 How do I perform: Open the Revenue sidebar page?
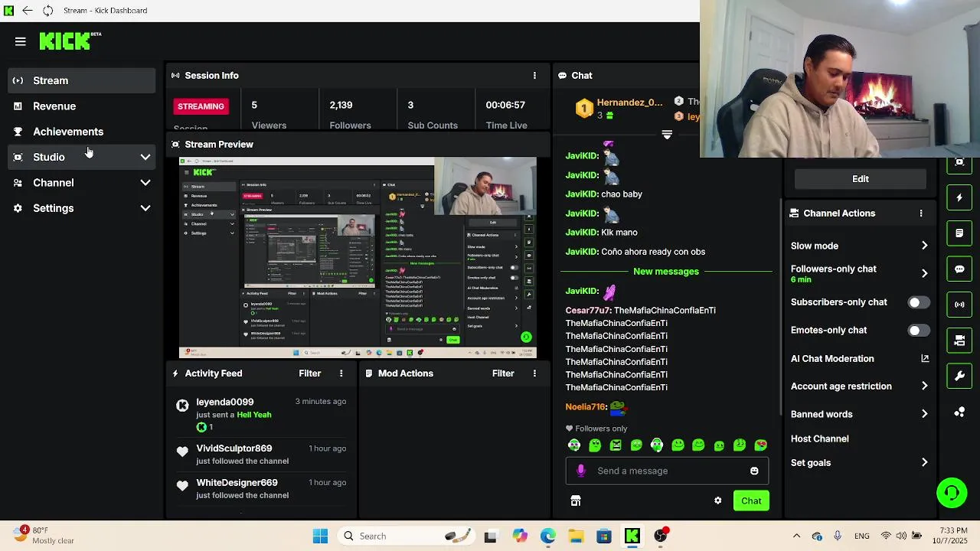point(83,106)
